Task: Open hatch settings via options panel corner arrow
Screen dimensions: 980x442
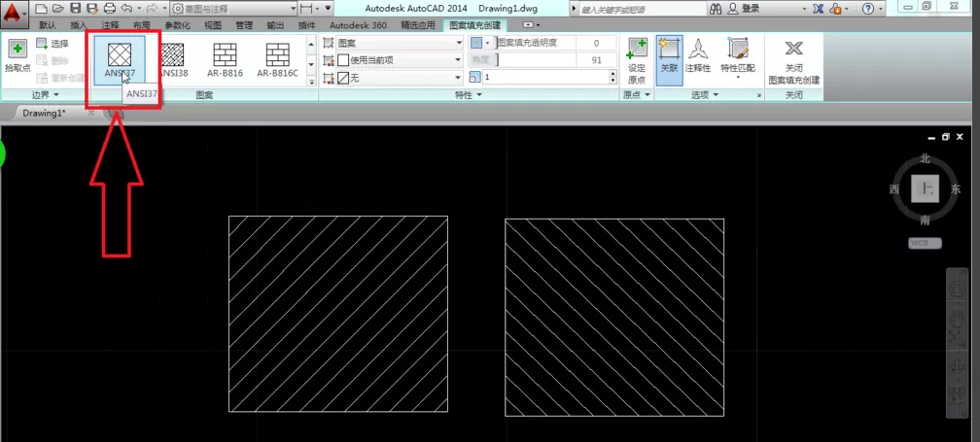Action: click(x=758, y=95)
